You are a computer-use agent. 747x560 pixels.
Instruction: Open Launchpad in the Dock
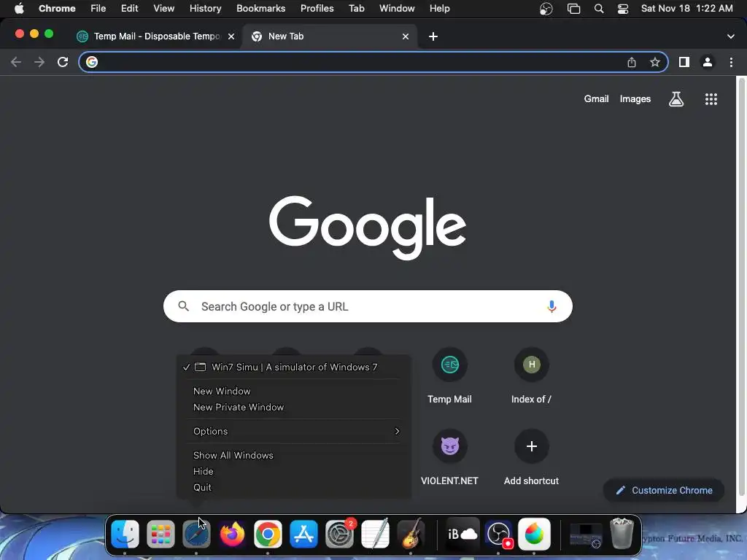(x=160, y=534)
